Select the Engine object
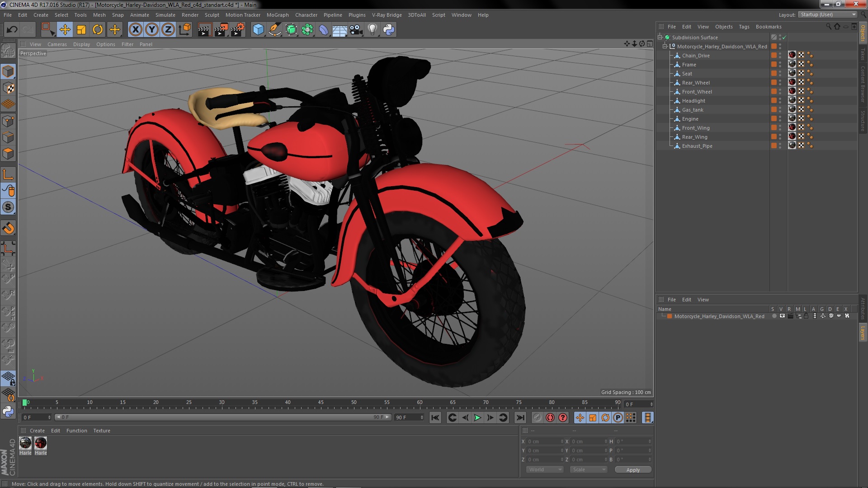 point(690,119)
